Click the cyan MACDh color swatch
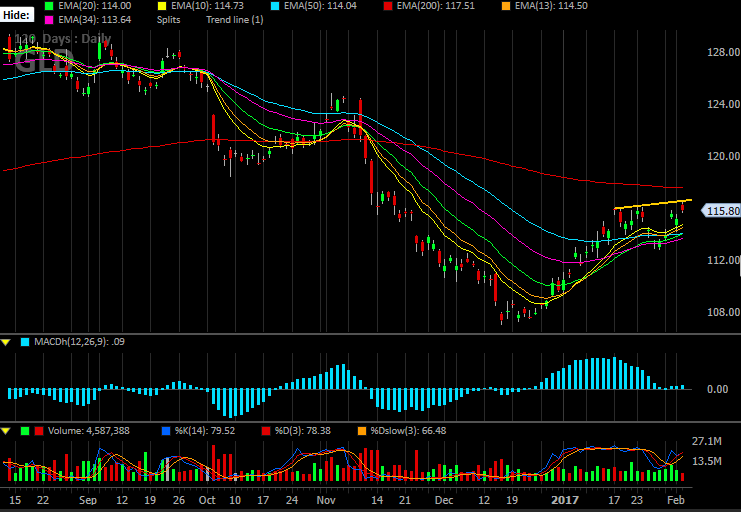Viewport: 741px width, 512px height. click(x=25, y=342)
